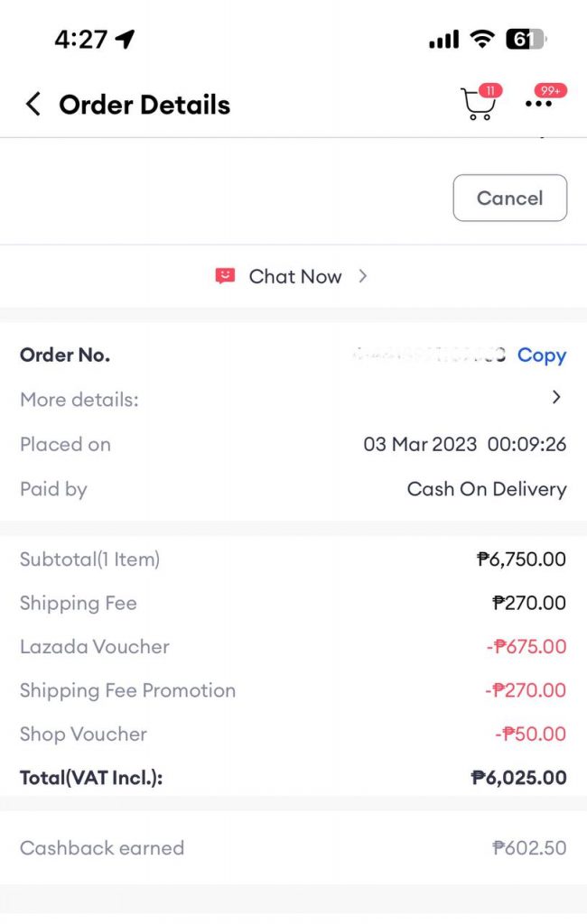
Task: Cancel the order with the Cancel button
Action: [x=509, y=198]
